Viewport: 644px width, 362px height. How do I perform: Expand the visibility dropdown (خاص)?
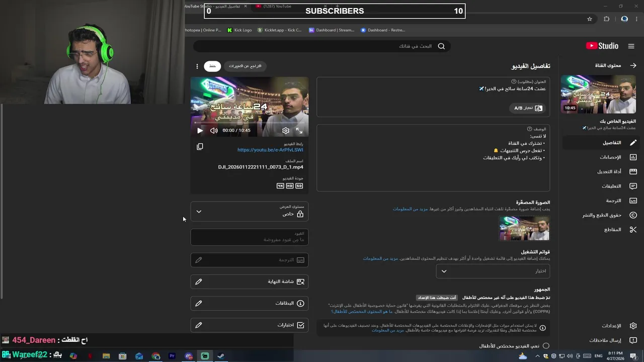(x=249, y=211)
